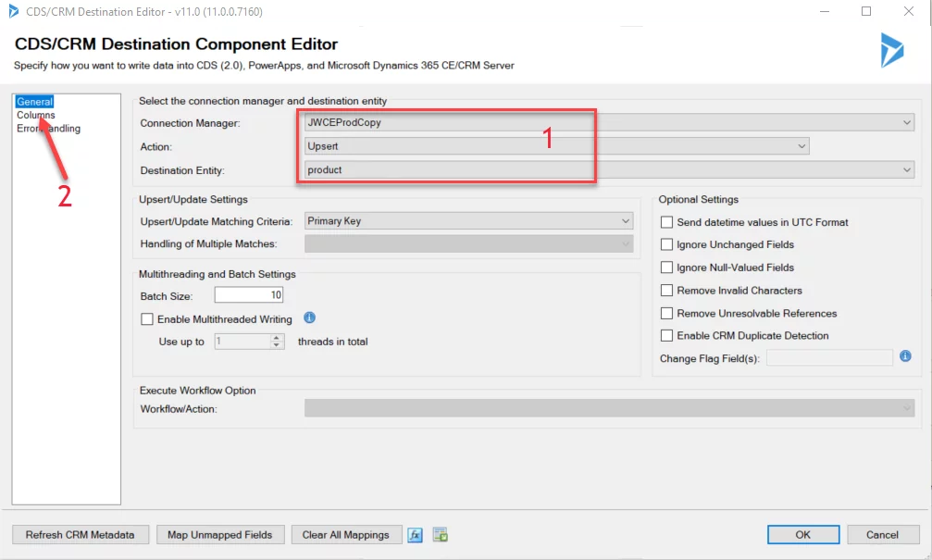The height and width of the screenshot is (560, 932).
Task: Click Refresh CRM Metadata button
Action: tap(80, 535)
